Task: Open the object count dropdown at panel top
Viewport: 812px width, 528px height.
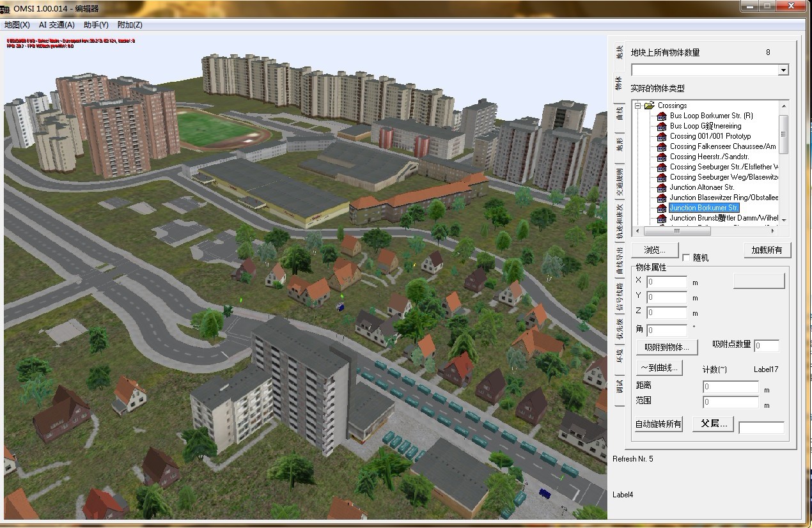Action: 783,70
